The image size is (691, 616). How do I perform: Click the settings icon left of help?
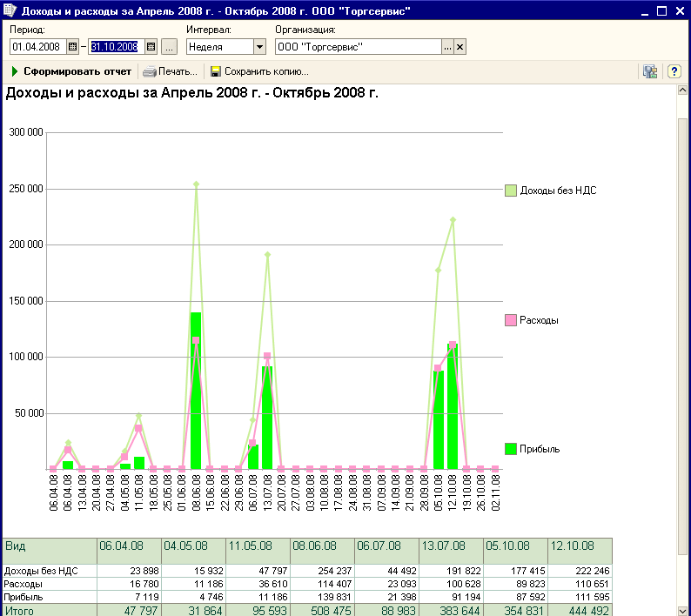[x=649, y=71]
